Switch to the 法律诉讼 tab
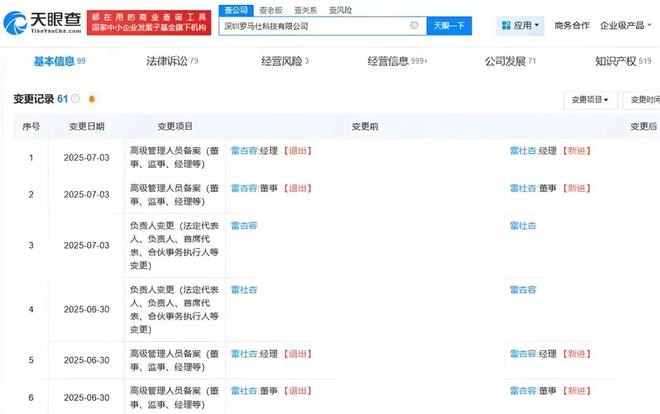 point(172,61)
